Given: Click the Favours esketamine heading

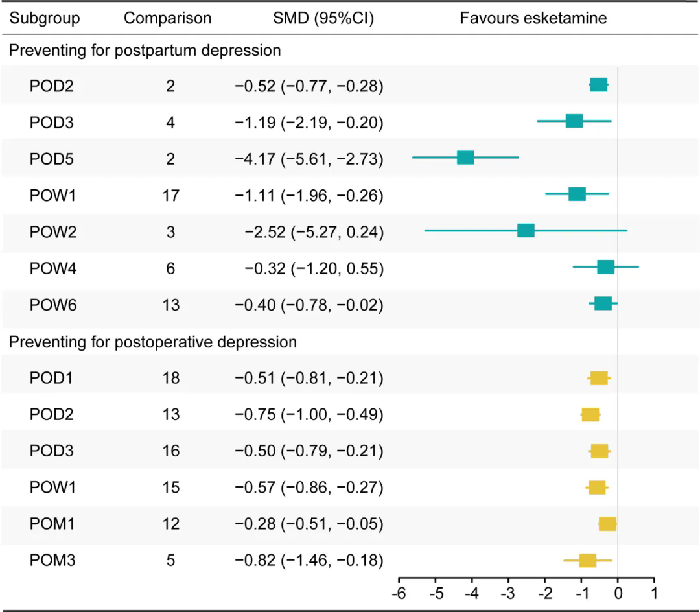Looking at the screenshot, I should (x=533, y=18).
